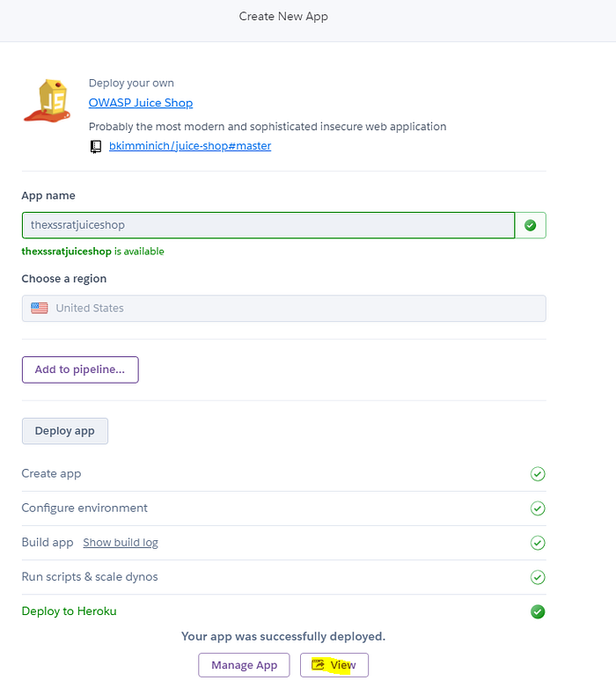Image resolution: width=616 pixels, height=695 pixels.
Task: Click the green app name availability checkmark
Action: click(530, 225)
